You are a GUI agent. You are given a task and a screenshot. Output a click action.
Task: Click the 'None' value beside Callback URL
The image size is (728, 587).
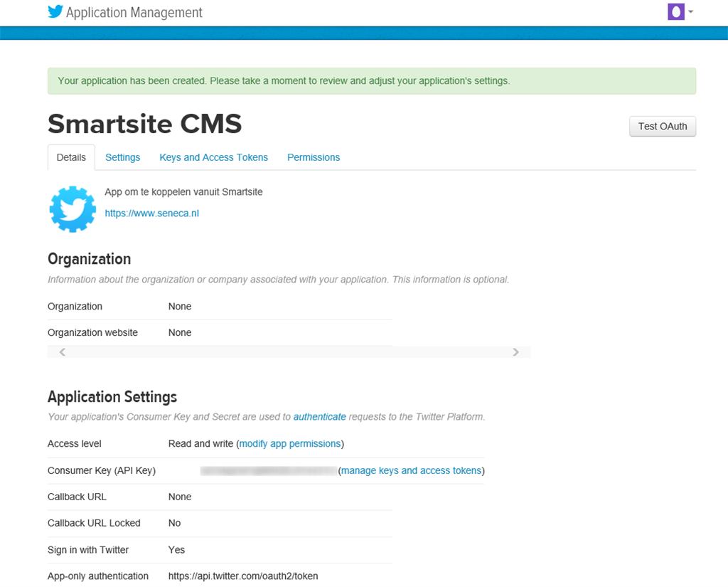pos(180,497)
